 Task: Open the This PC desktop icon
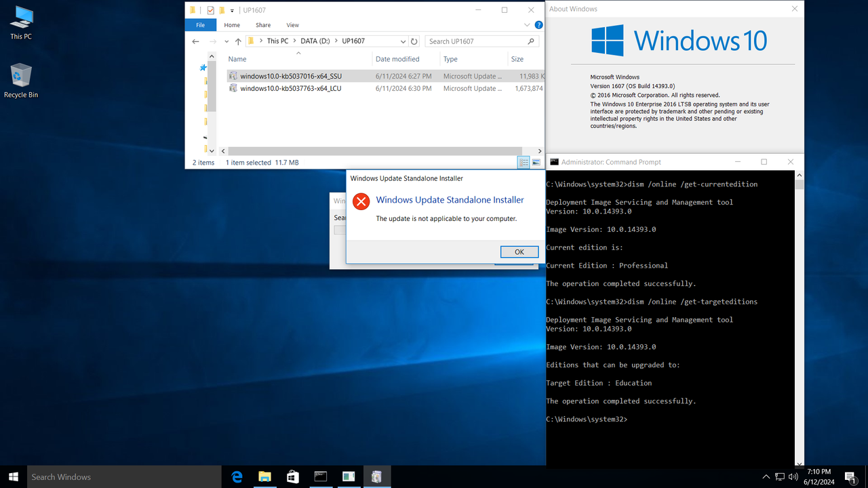coord(21,22)
